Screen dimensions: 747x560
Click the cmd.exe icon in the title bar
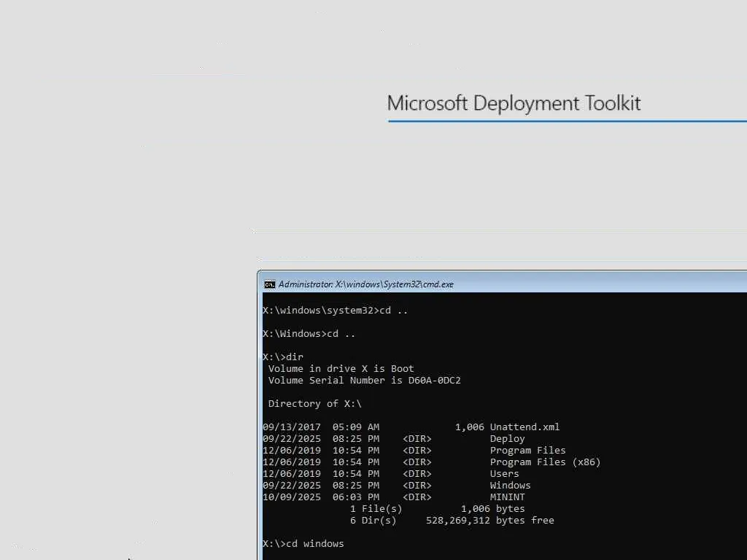(x=270, y=284)
